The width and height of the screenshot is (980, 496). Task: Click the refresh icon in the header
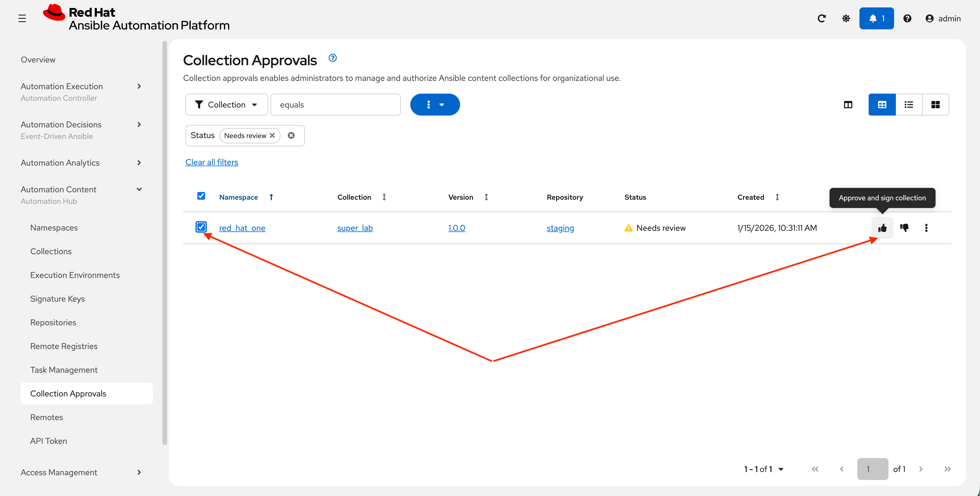tap(822, 18)
